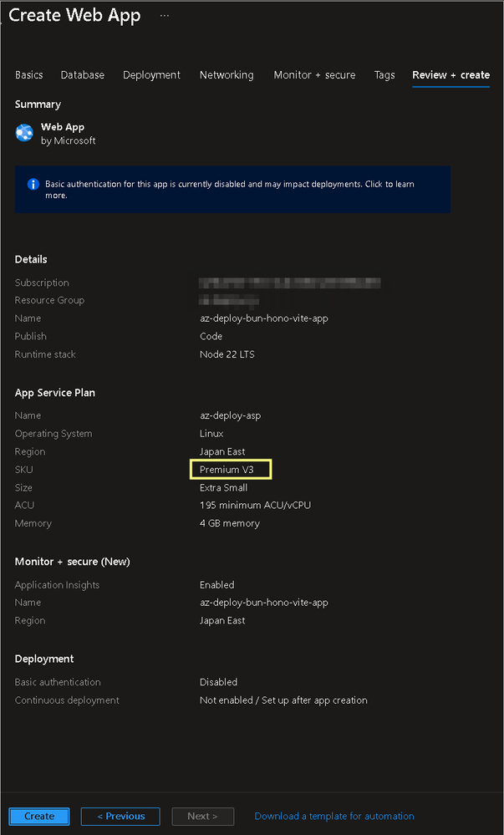Click the Basic authentication value 'Disabled'
The image size is (504, 835).
[218, 682]
